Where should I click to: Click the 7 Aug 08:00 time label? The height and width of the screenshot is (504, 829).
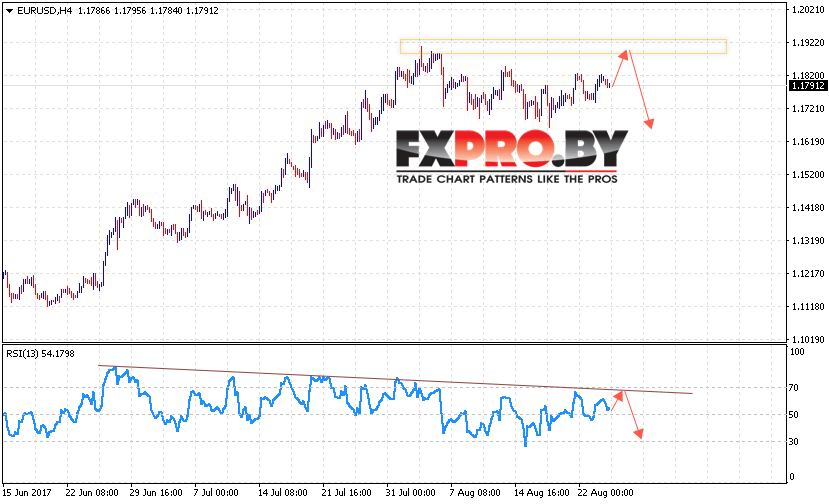click(475, 493)
